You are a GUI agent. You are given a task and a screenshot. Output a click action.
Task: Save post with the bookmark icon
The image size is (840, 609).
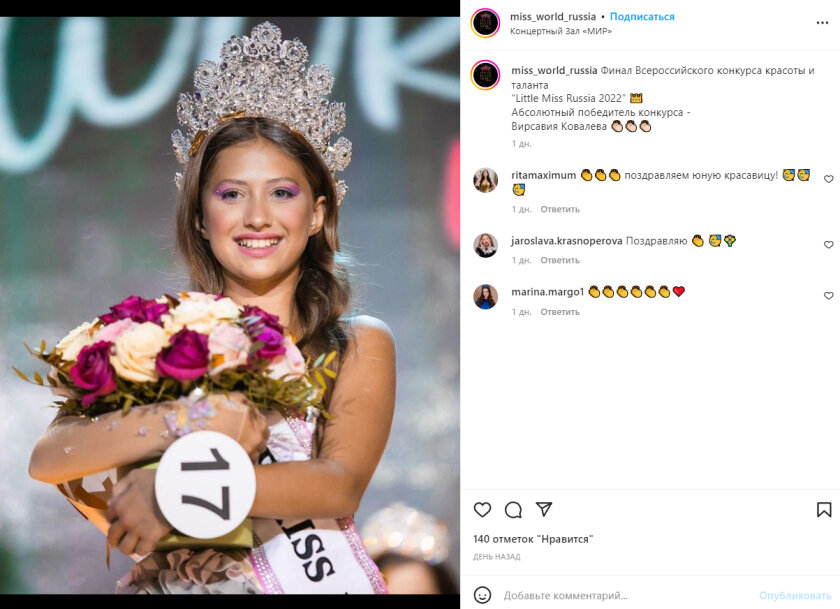point(824,509)
